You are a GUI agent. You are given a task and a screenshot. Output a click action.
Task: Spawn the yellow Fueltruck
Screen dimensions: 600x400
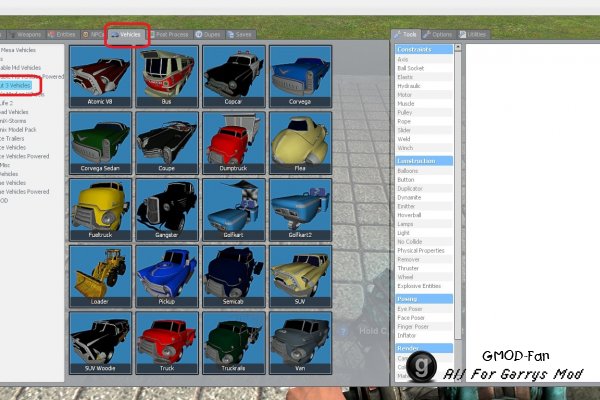point(100,210)
